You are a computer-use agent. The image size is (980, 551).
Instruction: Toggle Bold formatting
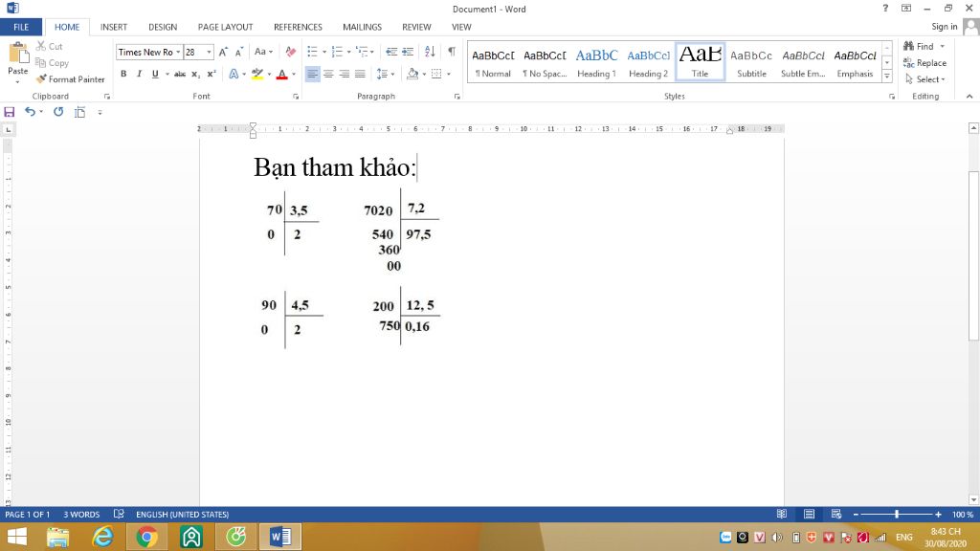click(x=123, y=74)
